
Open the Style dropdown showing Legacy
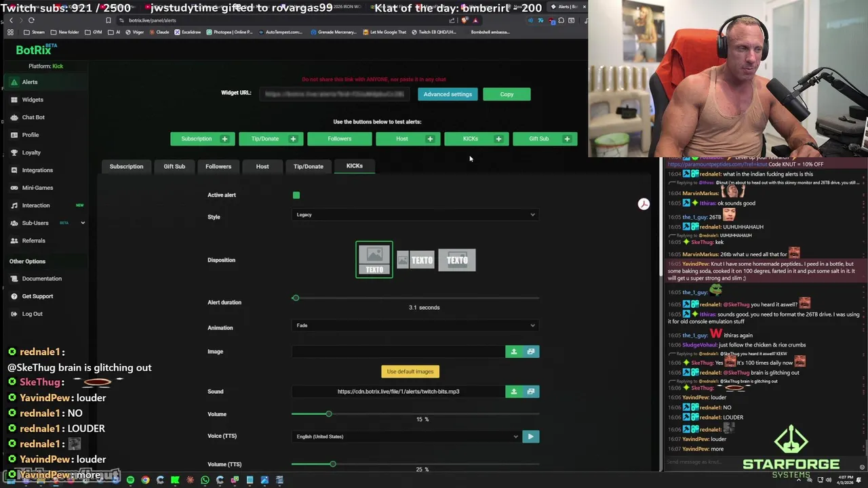[x=415, y=215]
